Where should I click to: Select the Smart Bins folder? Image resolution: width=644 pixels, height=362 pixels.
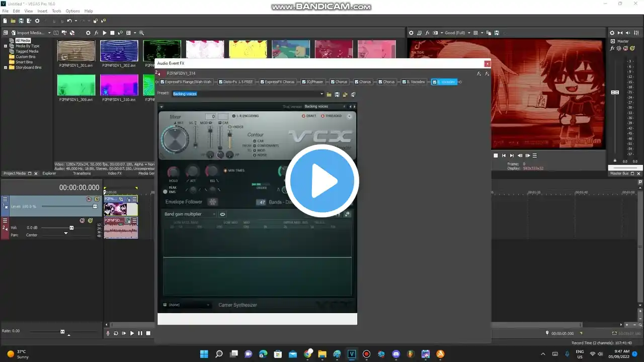click(x=25, y=62)
